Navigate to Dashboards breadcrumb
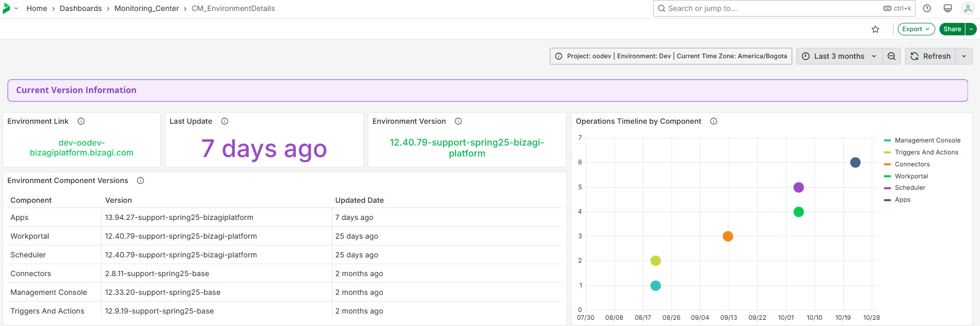The image size is (980, 326). [81, 8]
